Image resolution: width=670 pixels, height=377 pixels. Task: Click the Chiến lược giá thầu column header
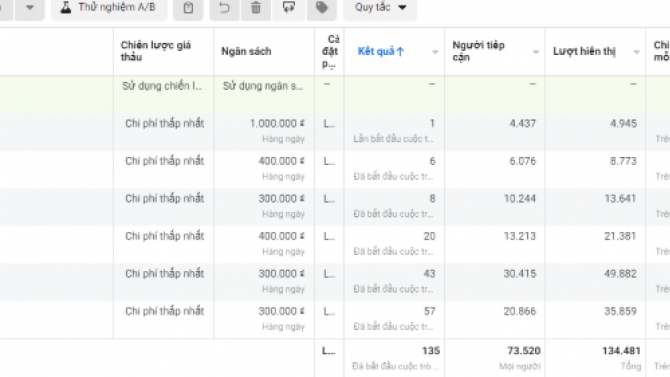156,51
